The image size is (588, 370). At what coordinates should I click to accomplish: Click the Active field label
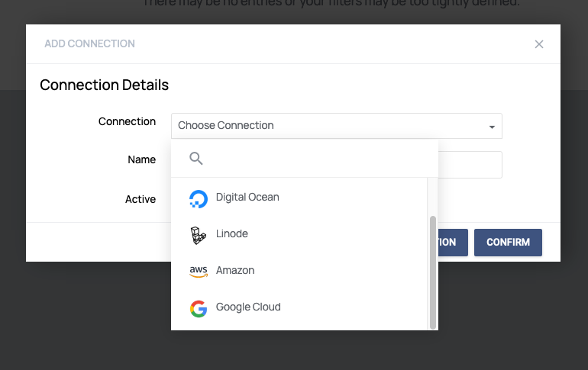[141, 199]
